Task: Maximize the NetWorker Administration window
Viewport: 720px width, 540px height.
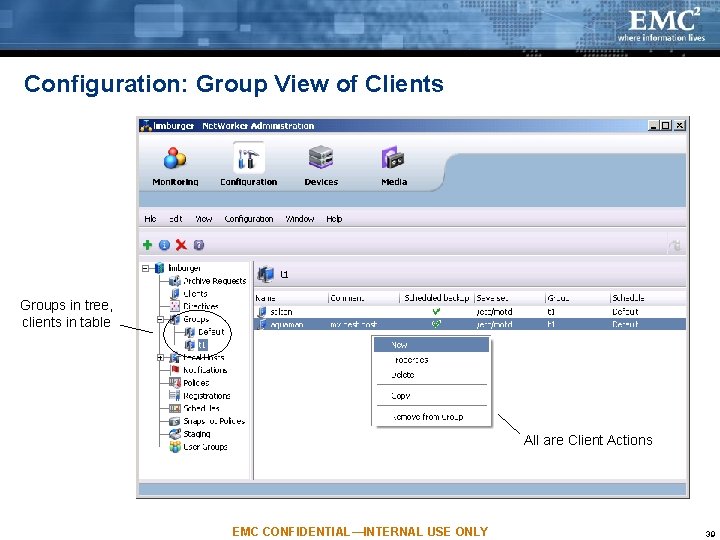Action: pos(665,125)
